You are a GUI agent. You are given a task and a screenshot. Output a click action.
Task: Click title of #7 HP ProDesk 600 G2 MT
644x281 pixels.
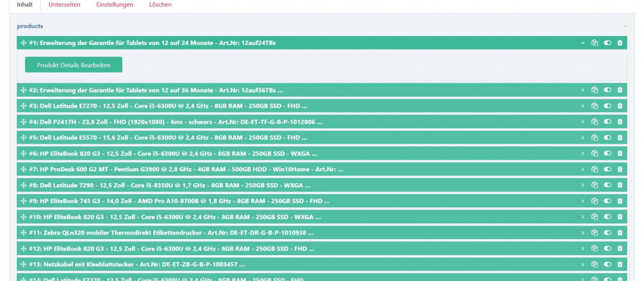[186, 170]
